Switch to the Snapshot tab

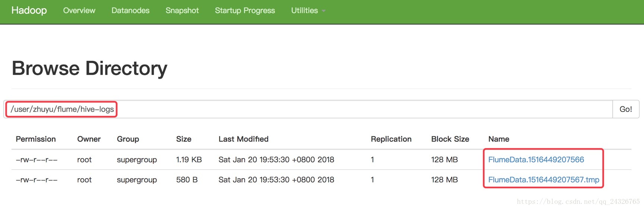click(x=182, y=10)
